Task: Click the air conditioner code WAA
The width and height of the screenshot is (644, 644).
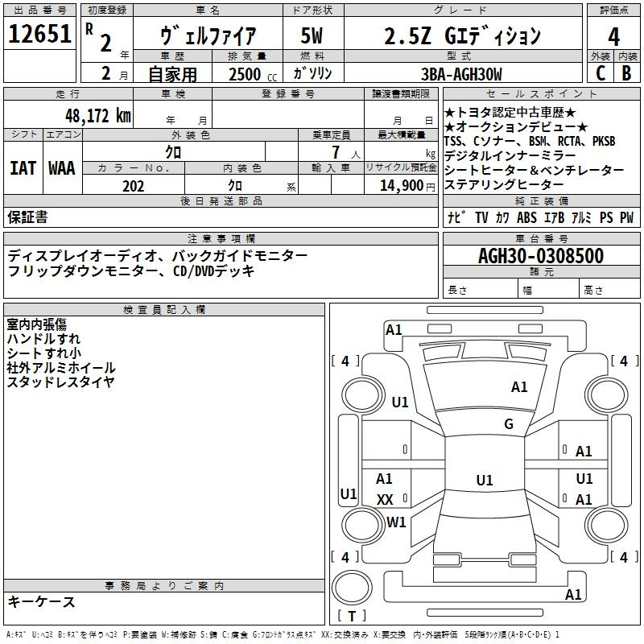Action: click(62, 168)
